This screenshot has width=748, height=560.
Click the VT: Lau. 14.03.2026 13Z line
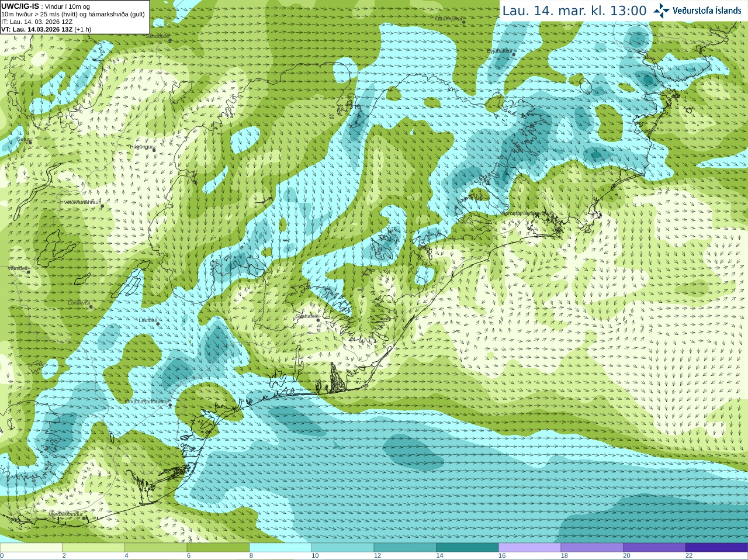pos(46,29)
